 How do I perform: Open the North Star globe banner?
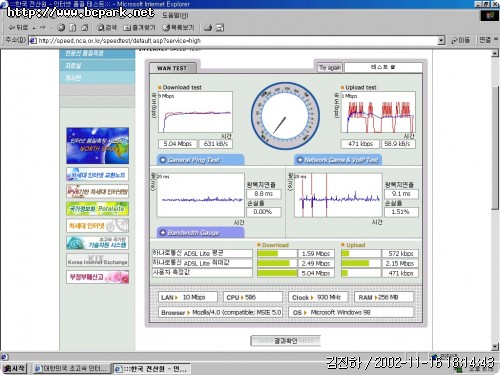[97, 145]
